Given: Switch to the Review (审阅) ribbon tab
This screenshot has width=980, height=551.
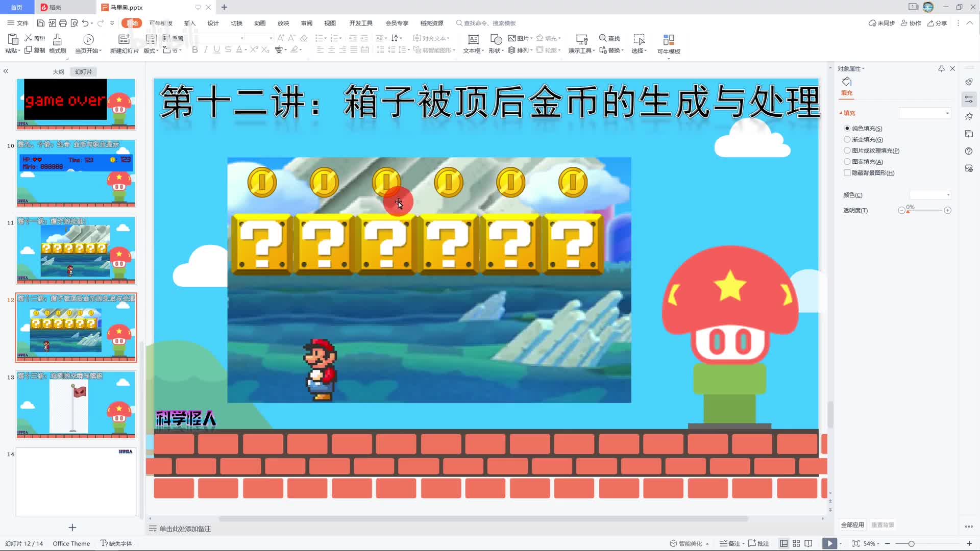Looking at the screenshot, I should pos(307,23).
